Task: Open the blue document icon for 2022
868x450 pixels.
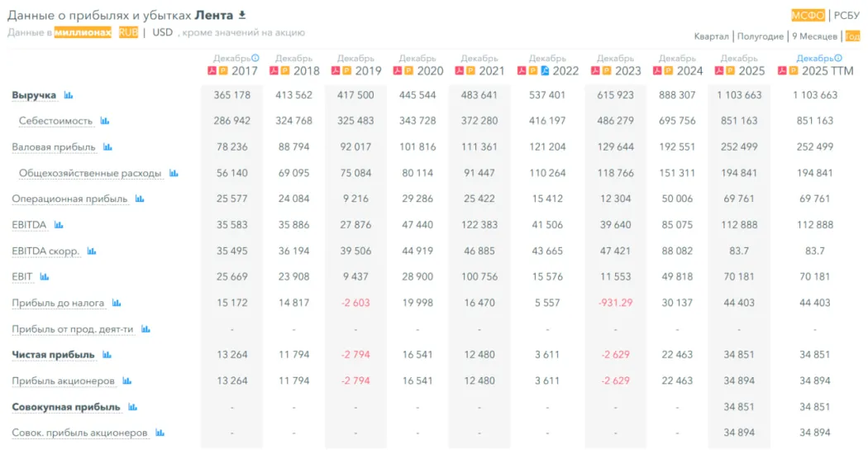Action: pos(545,71)
